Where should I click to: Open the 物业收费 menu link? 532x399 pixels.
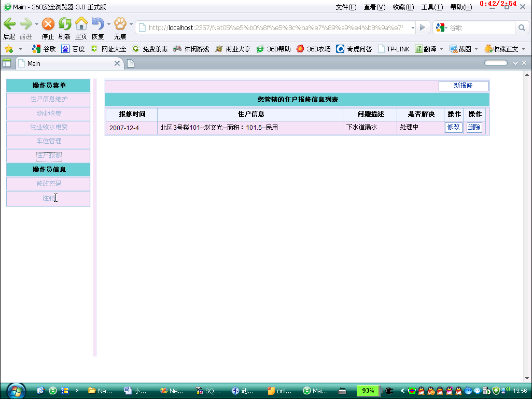(x=49, y=114)
